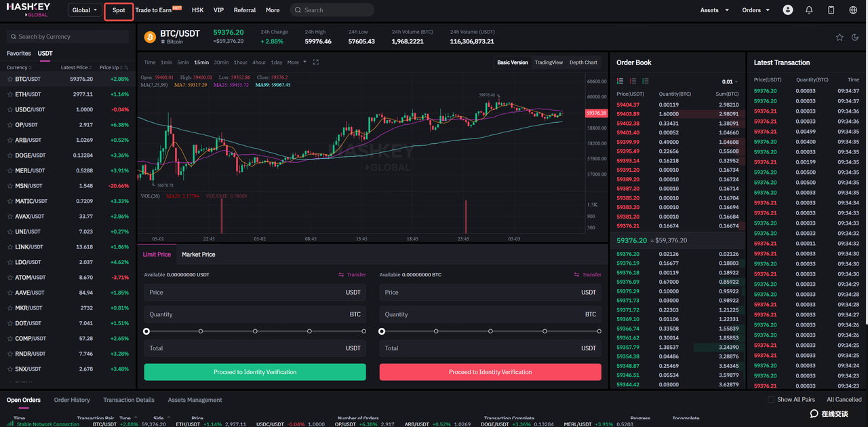The image size is (868, 427).
Task: Open the globe language selector
Action: tap(852, 10)
